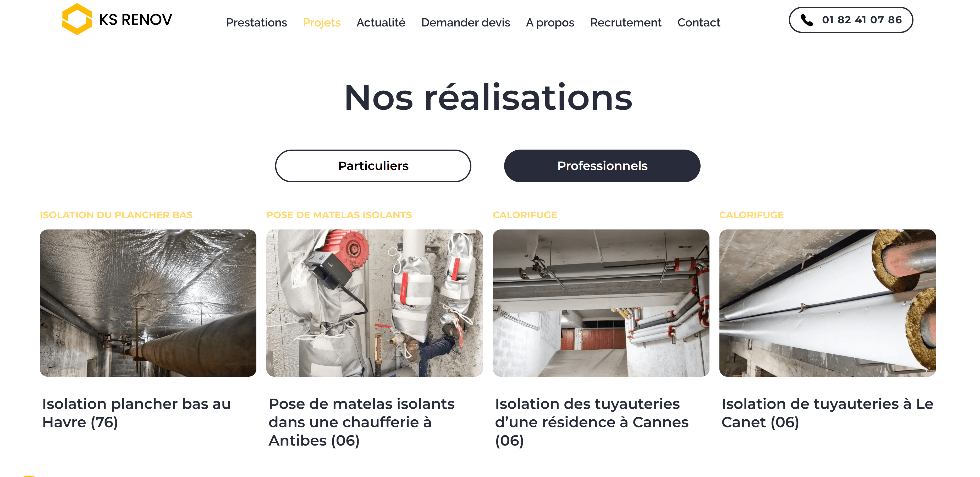Open the Antibes boiler room photo
The image size is (980, 477).
tap(374, 303)
